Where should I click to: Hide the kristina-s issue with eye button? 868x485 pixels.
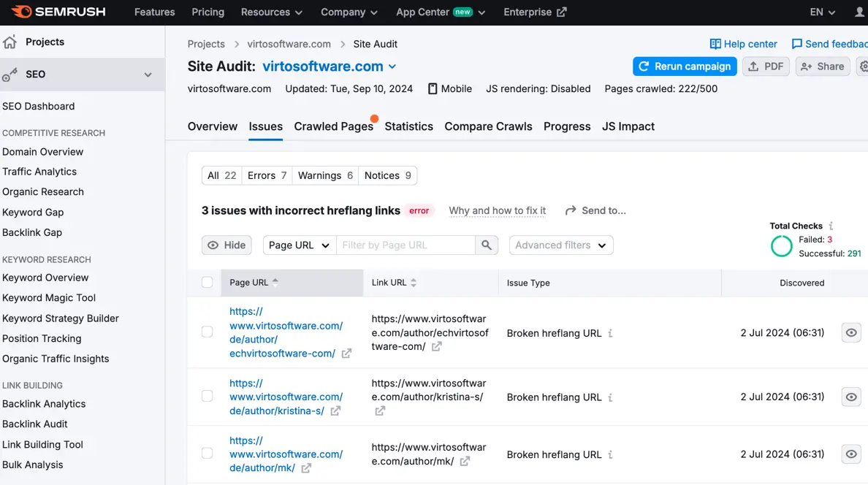851,397
